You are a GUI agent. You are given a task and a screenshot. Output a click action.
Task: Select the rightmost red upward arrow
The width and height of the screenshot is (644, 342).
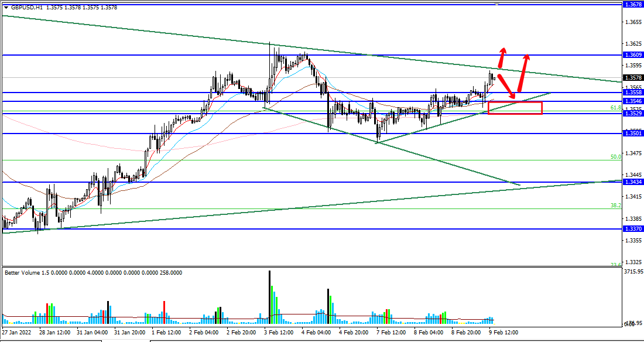point(524,73)
